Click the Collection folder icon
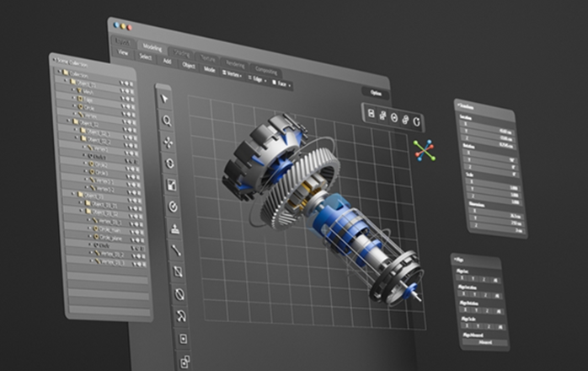Viewport: 588px width, 371px height. point(65,73)
